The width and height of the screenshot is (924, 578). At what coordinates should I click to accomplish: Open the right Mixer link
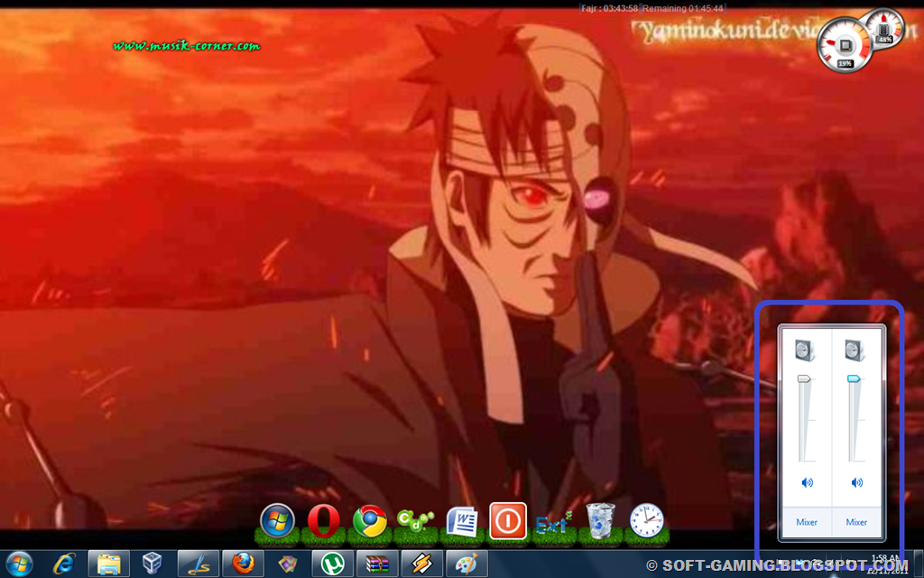(x=856, y=522)
